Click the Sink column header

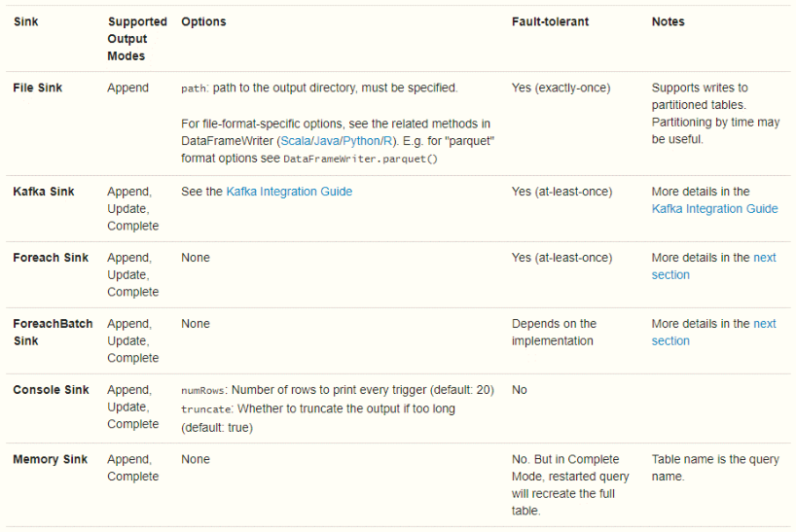click(x=26, y=21)
